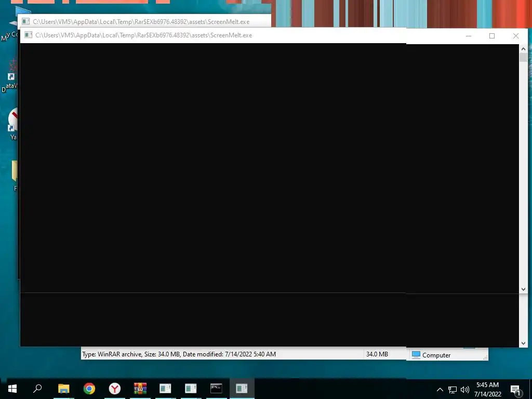The height and width of the screenshot is (399, 532).
Task: Open taskbar search magnifier
Action: (x=37, y=388)
